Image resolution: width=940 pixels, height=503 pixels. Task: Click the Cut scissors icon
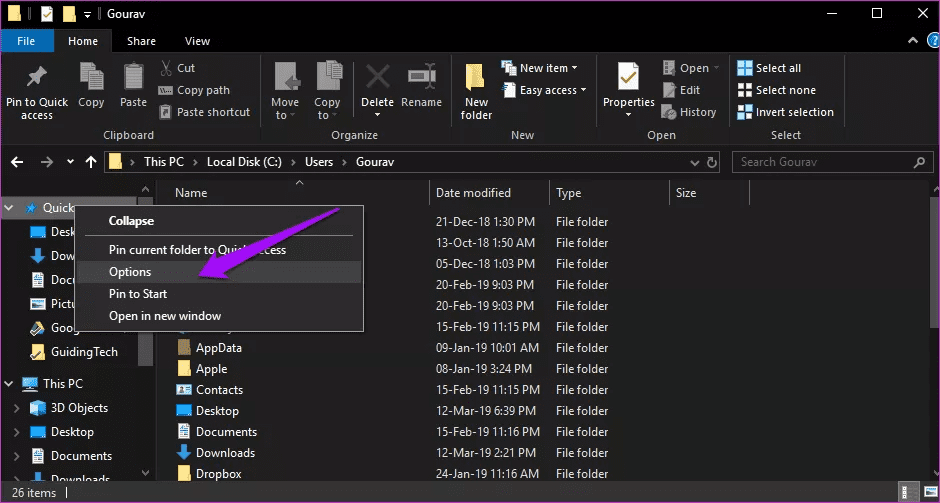pyautogui.click(x=166, y=68)
